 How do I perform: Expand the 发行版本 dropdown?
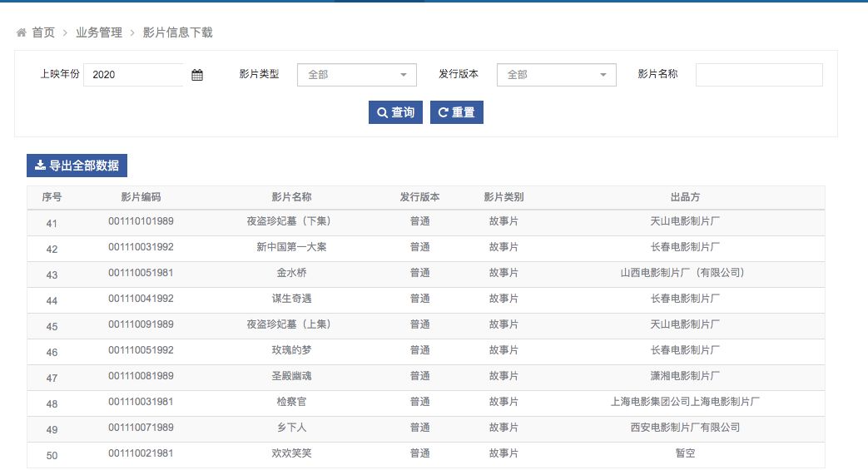tap(557, 75)
